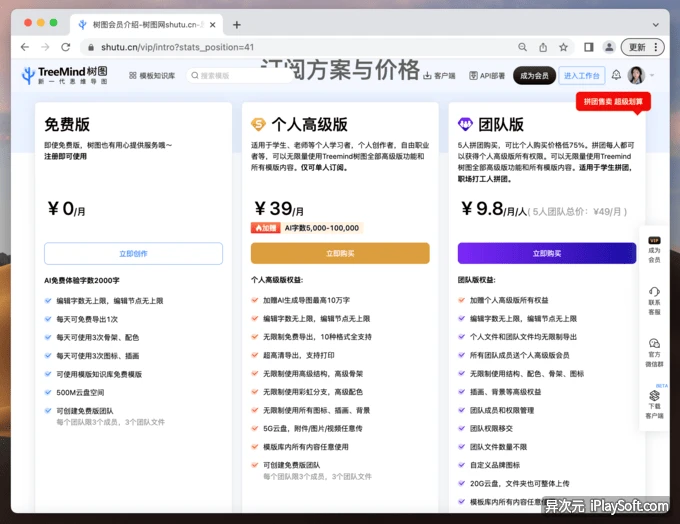Click the 个人高级版 coin icon
Screen dimensions: 680x524
258,124
